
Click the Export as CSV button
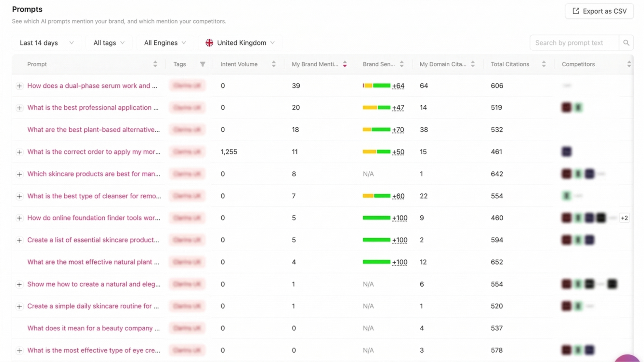pos(599,11)
